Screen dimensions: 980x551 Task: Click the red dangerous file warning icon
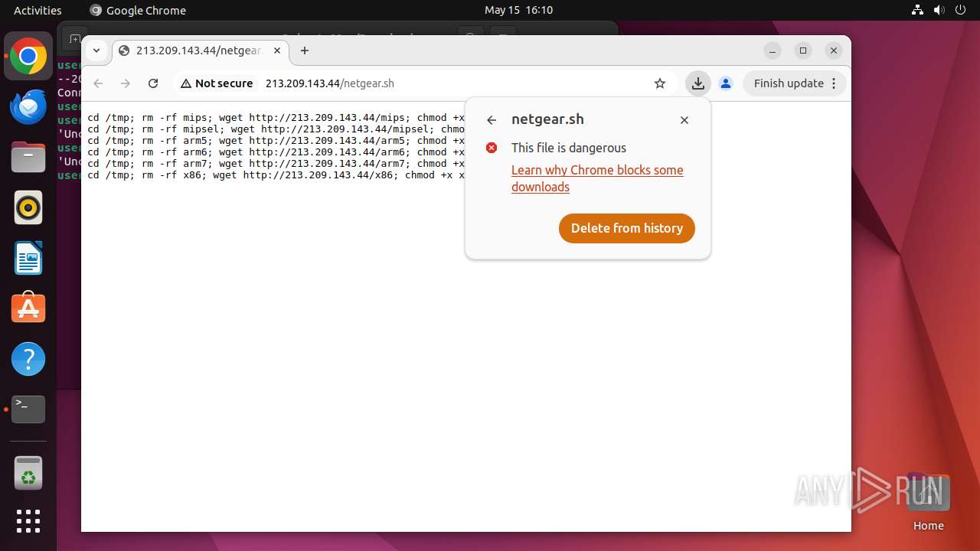point(492,148)
